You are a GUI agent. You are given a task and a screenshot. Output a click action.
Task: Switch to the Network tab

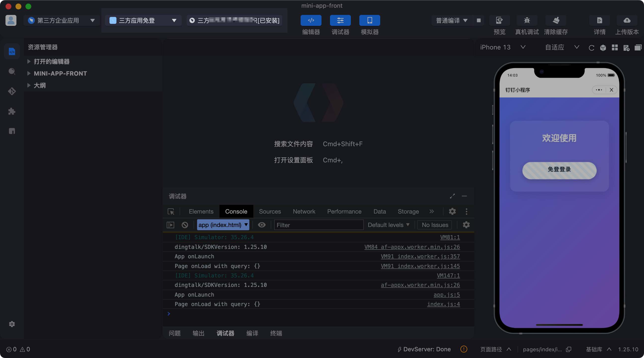pyautogui.click(x=304, y=211)
